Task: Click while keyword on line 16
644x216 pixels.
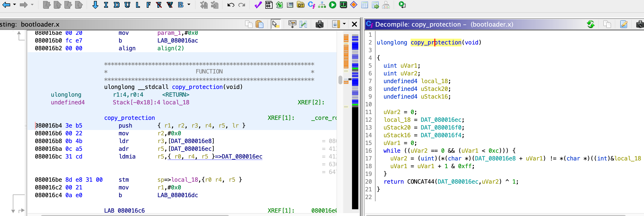Action: (392, 151)
